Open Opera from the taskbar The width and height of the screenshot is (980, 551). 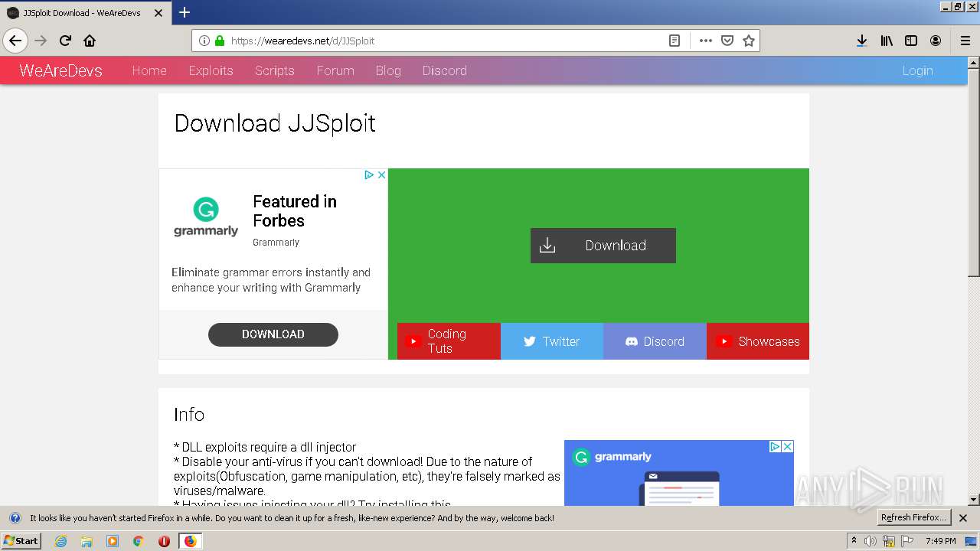pos(164,541)
